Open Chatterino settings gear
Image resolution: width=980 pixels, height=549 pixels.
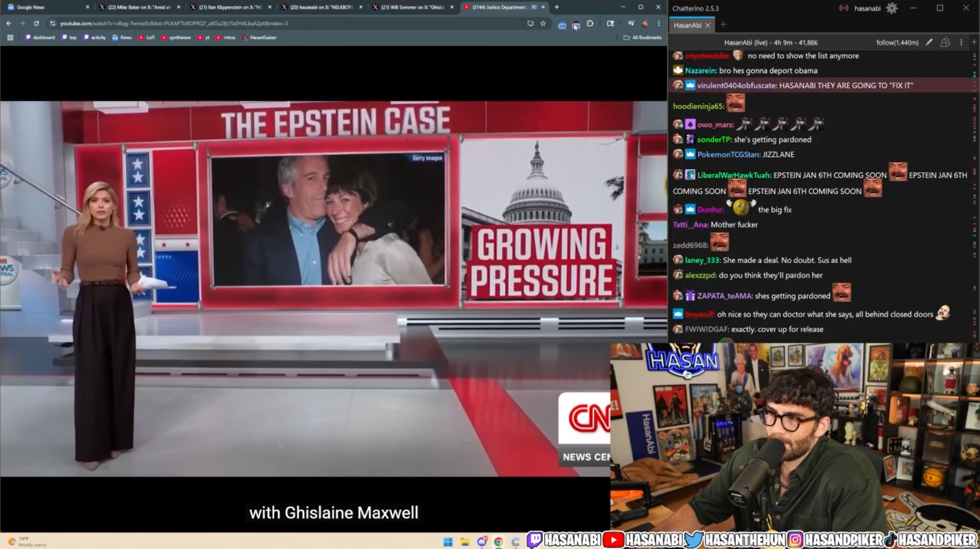tap(892, 8)
